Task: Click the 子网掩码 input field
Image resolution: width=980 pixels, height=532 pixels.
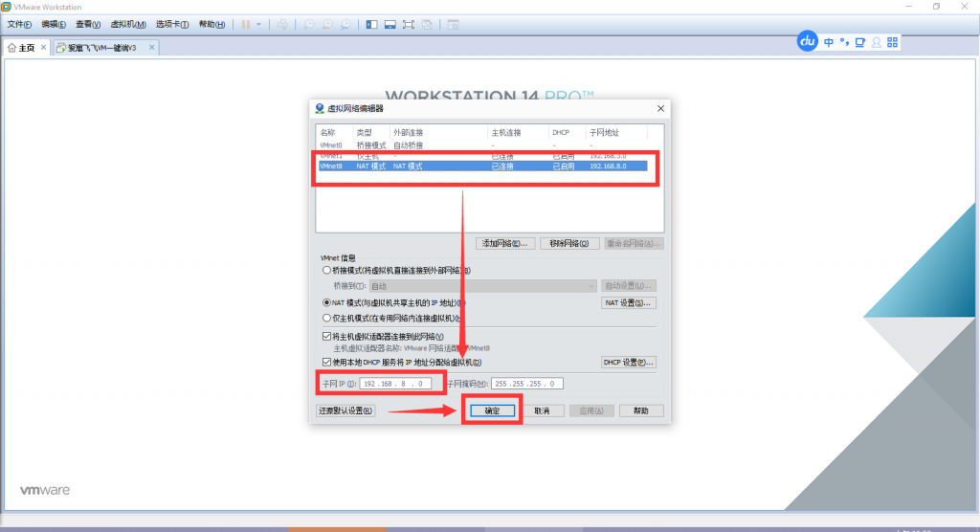Action: coord(527,384)
